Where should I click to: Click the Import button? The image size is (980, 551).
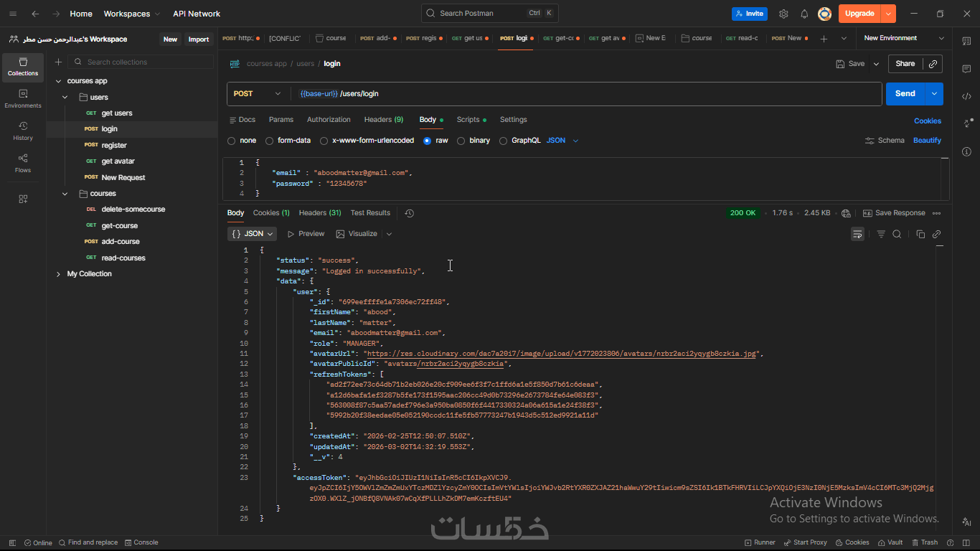pos(199,39)
